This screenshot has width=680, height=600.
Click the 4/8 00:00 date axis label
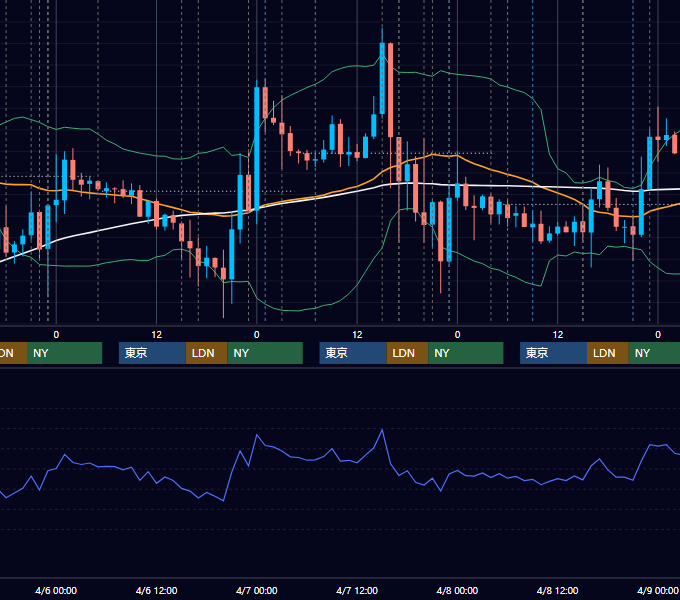point(457,590)
